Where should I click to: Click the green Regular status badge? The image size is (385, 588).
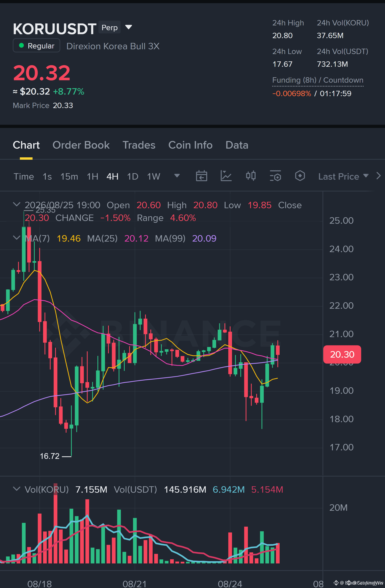[x=37, y=46]
